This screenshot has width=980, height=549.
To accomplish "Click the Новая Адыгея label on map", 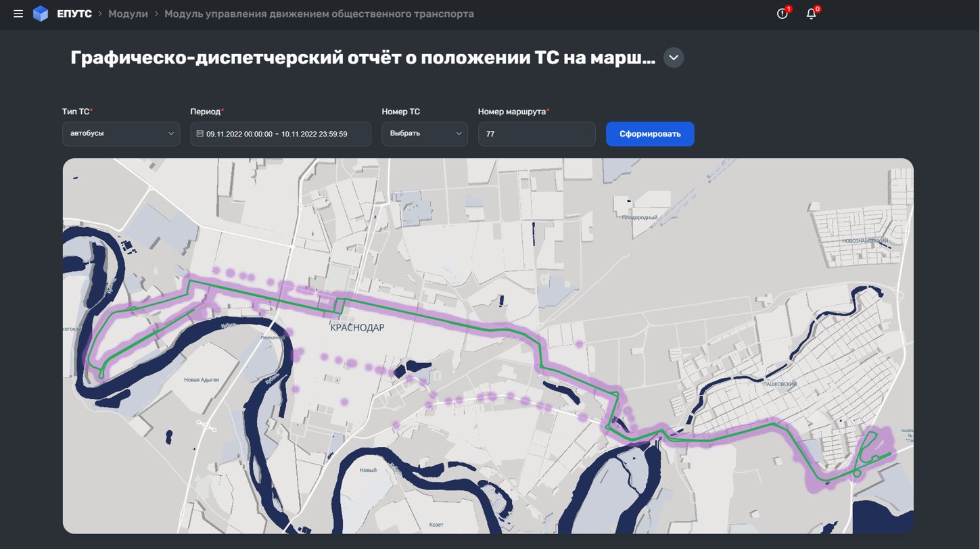I will [x=201, y=380].
